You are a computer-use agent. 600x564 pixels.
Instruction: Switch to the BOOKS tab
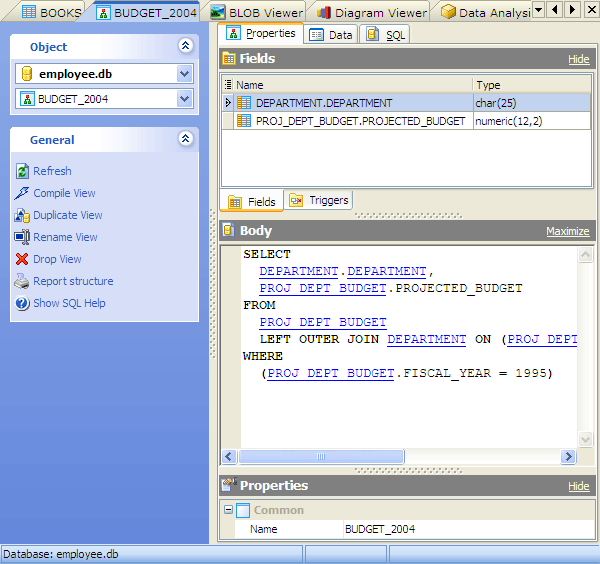pyautogui.click(x=51, y=13)
